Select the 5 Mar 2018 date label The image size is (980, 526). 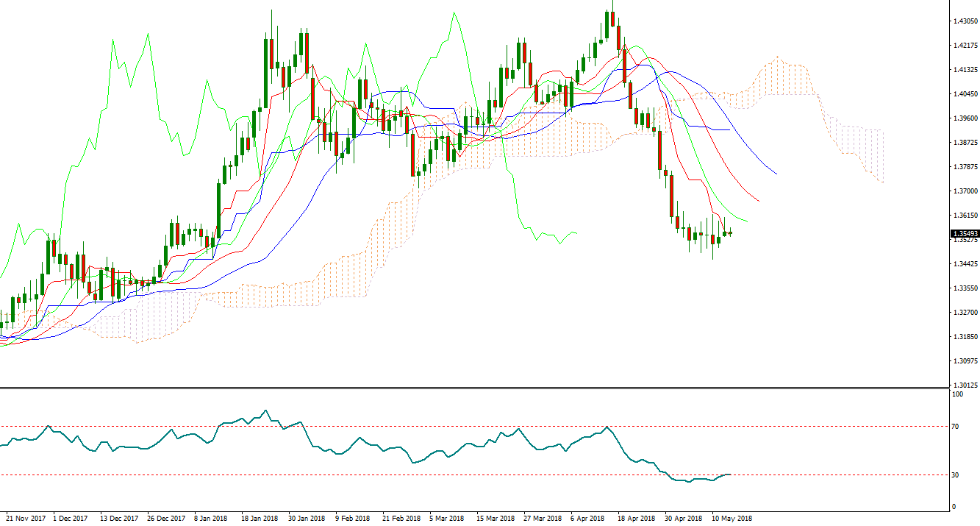pyautogui.click(x=447, y=518)
